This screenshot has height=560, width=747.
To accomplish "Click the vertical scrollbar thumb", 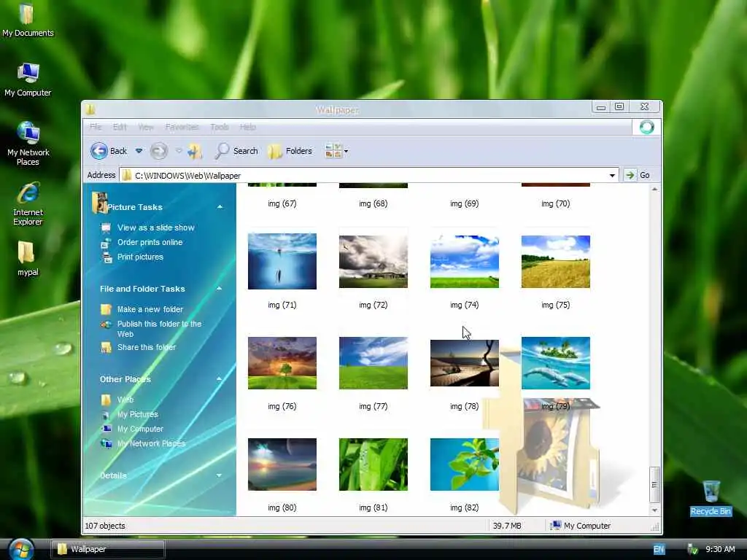I will [654, 485].
